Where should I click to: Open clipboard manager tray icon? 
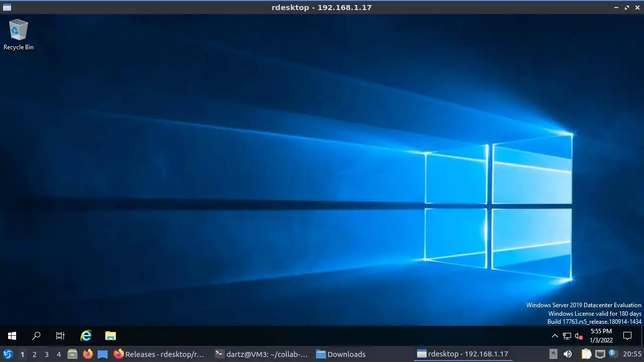tap(586, 354)
